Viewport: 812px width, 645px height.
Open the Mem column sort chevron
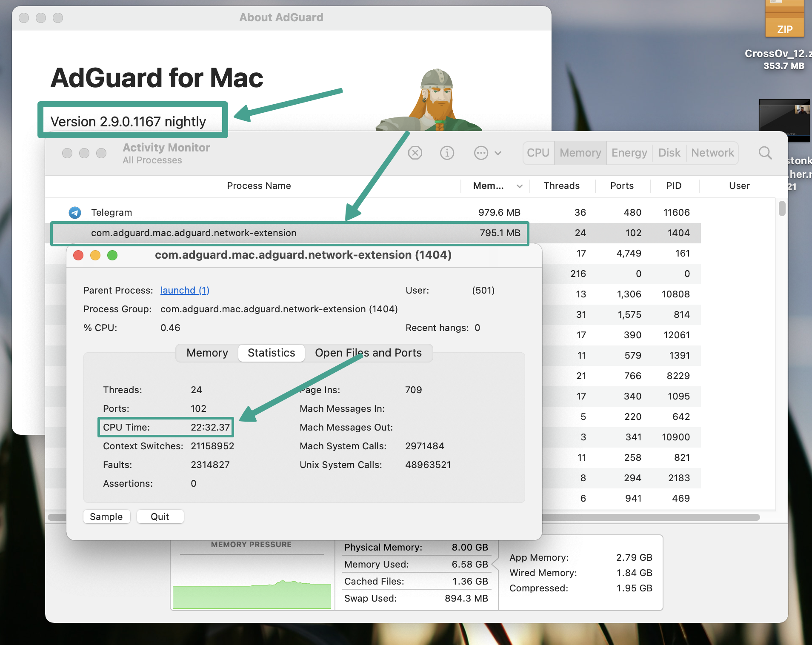click(x=520, y=186)
